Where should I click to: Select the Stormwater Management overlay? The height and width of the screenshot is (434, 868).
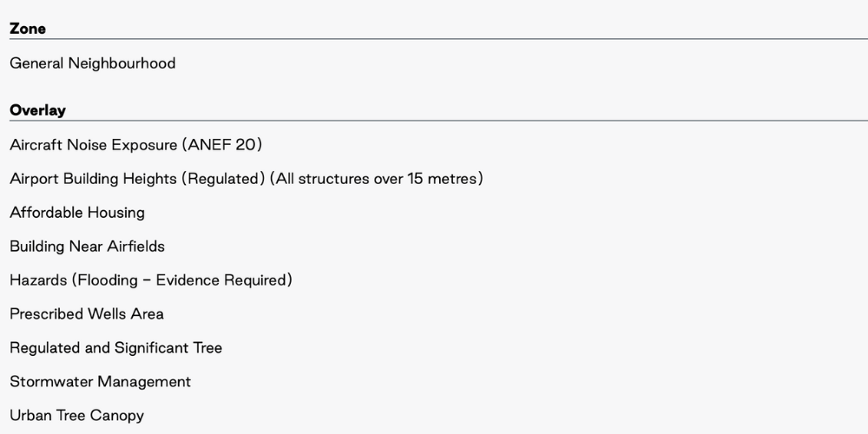tap(100, 381)
